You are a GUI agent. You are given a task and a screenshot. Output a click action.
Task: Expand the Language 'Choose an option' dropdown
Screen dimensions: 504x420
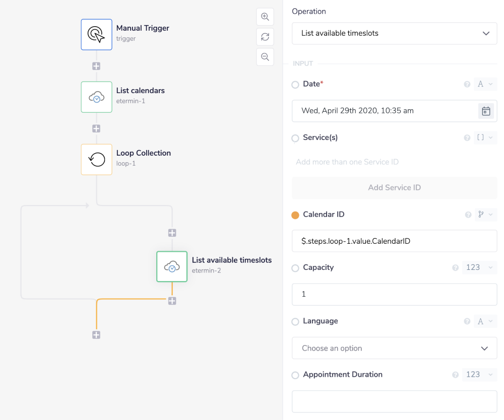pyautogui.click(x=394, y=348)
